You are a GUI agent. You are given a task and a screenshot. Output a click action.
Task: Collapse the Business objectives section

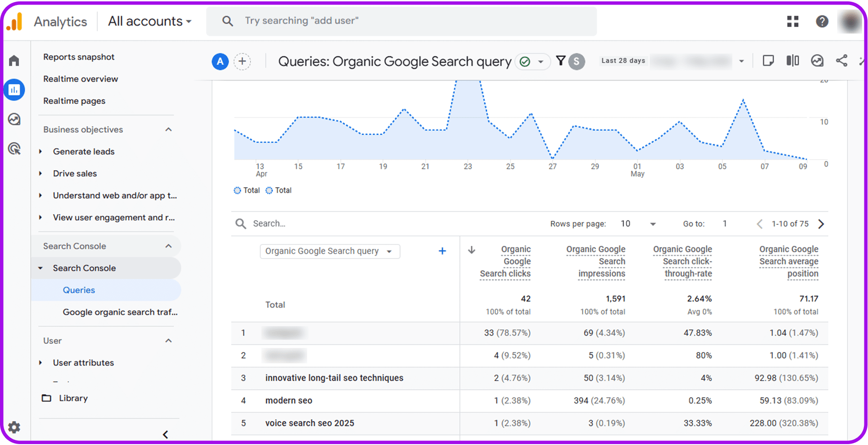point(168,130)
